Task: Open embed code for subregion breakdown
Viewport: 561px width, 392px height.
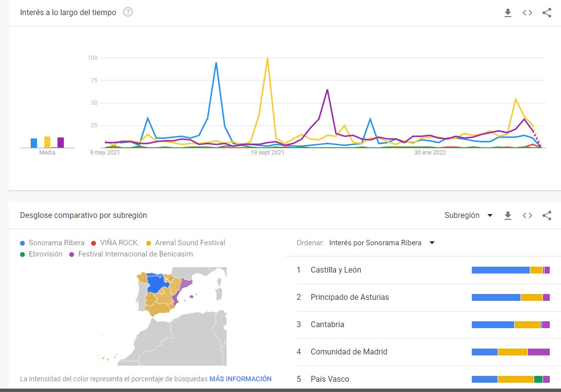Action: [x=527, y=216]
